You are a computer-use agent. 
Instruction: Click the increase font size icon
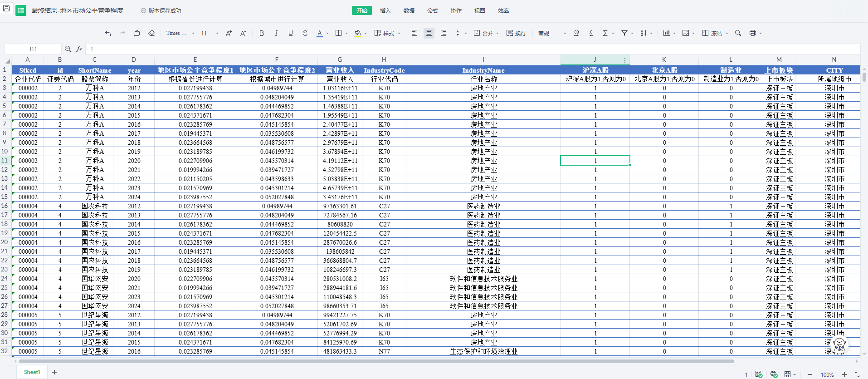229,33
